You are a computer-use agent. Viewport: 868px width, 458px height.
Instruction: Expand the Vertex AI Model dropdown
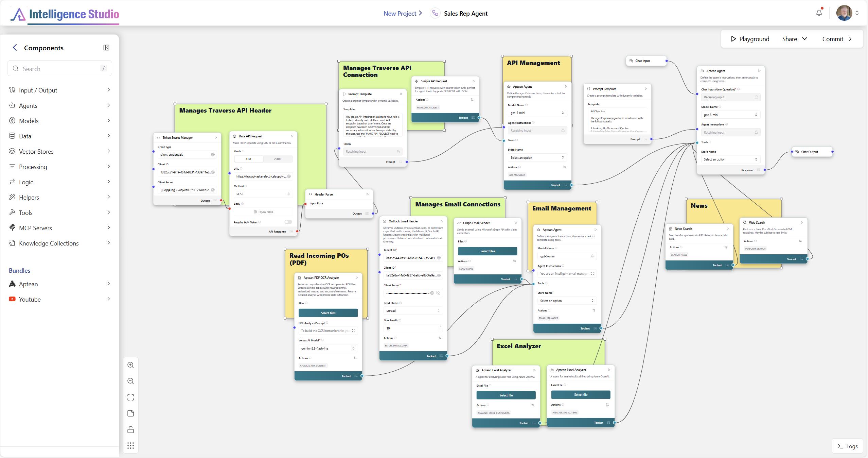(328, 348)
